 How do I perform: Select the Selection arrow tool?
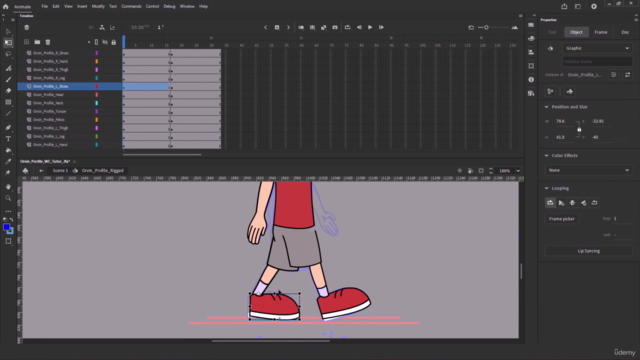point(8,31)
